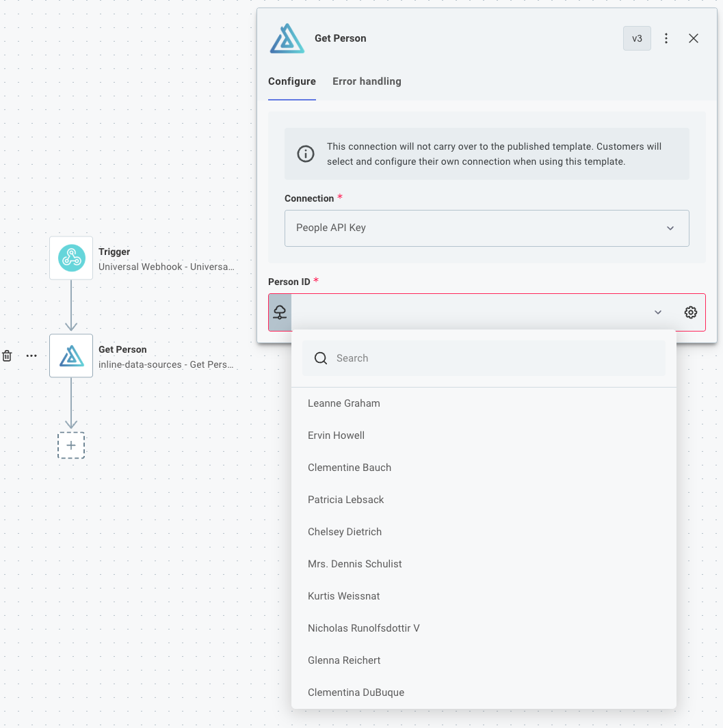Collapse the open person selection list
Screen dimensions: 723x728
(657, 312)
